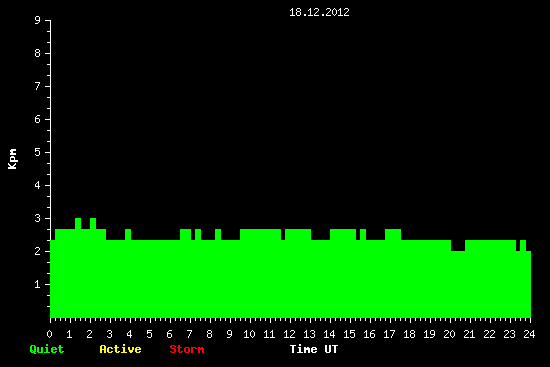Click the red Storm legend label

(x=187, y=349)
